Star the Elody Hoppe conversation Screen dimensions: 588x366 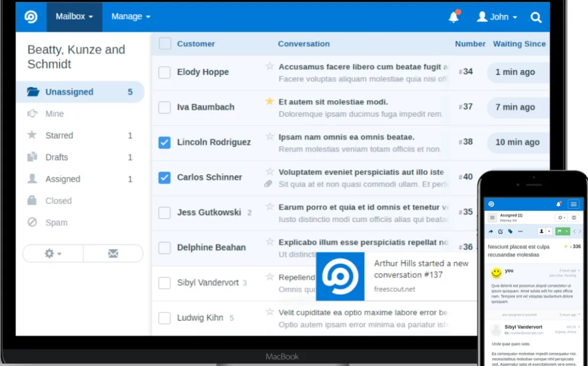(x=269, y=66)
